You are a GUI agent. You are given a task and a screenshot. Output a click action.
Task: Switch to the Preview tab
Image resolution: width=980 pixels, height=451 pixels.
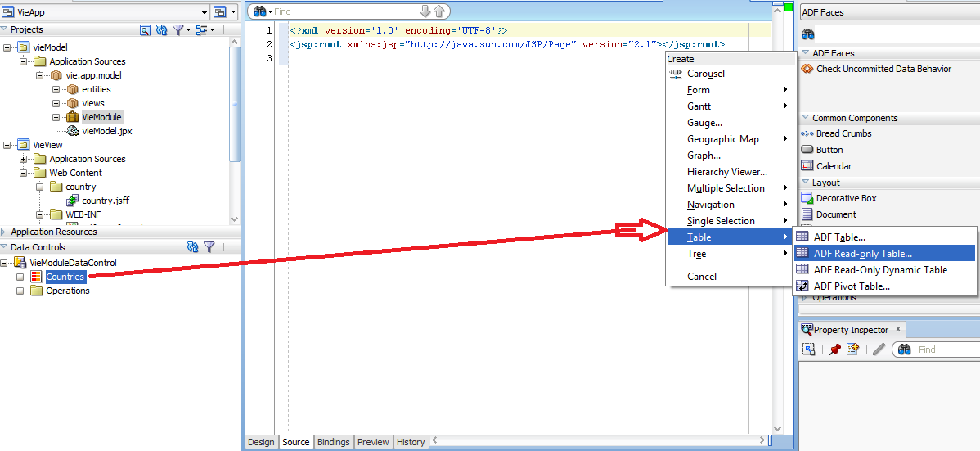pos(373,442)
